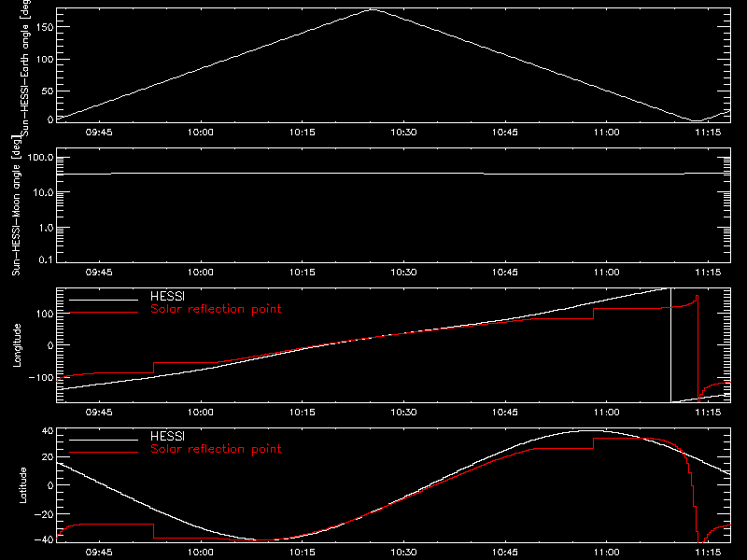Screen dimensions: 747x560
Task: Click 11:15 under the Latitude plot
Action: pos(708,553)
